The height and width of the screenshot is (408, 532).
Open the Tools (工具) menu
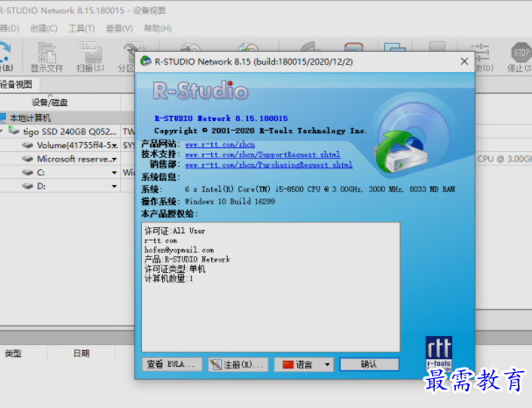[82, 28]
